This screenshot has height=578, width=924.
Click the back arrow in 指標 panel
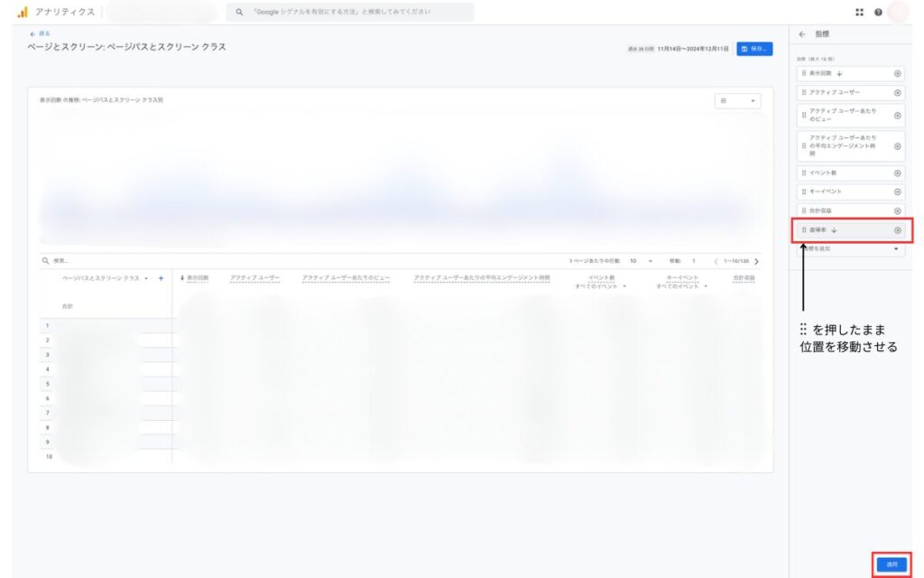click(x=801, y=34)
